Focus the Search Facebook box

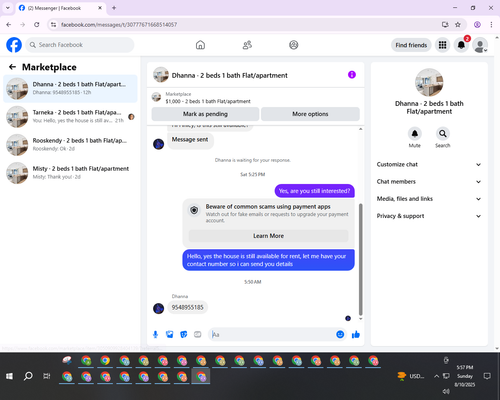pos(80,45)
